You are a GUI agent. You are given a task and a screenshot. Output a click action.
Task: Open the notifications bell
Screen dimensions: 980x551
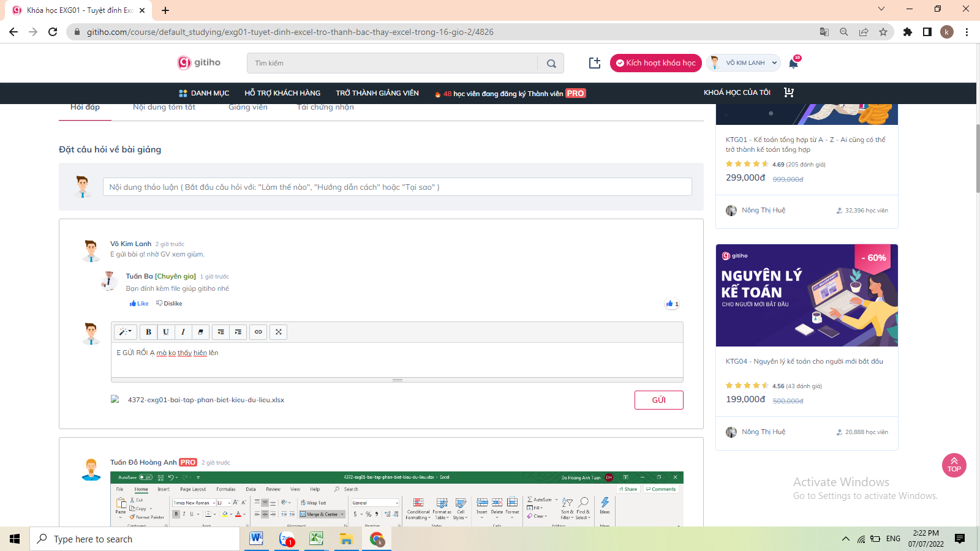[794, 62]
